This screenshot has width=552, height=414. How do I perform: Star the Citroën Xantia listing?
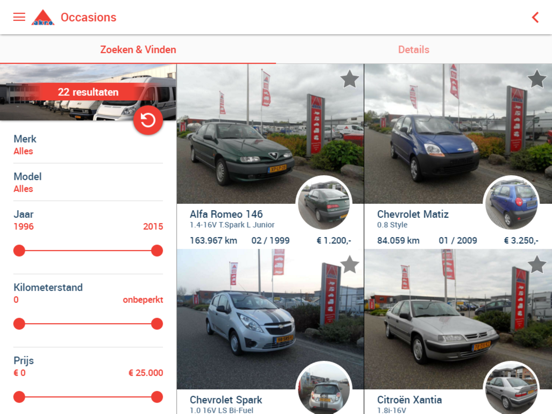point(537,264)
